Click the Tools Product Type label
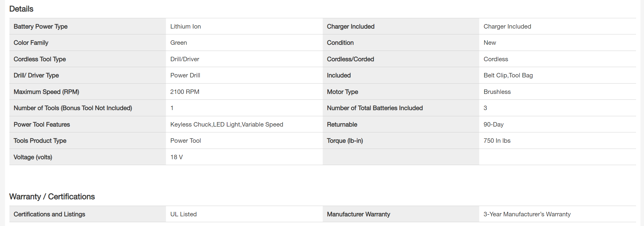 (40, 141)
